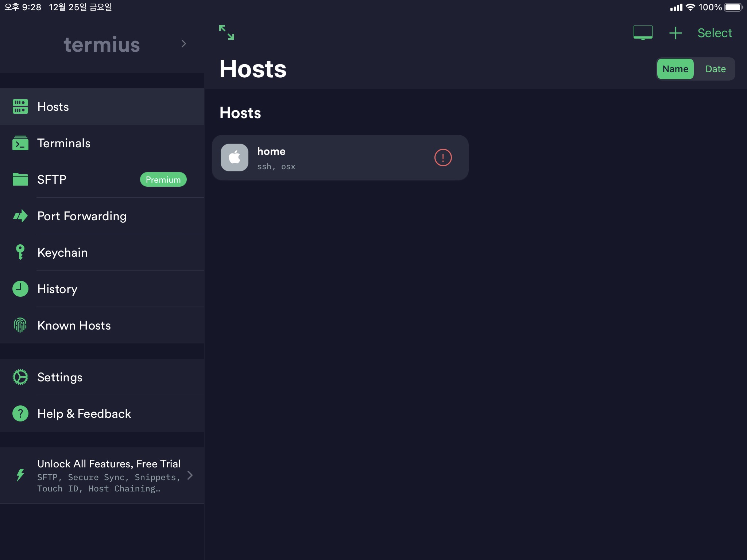This screenshot has width=747, height=560.
Task: Add a new host with plus icon
Action: pyautogui.click(x=675, y=33)
